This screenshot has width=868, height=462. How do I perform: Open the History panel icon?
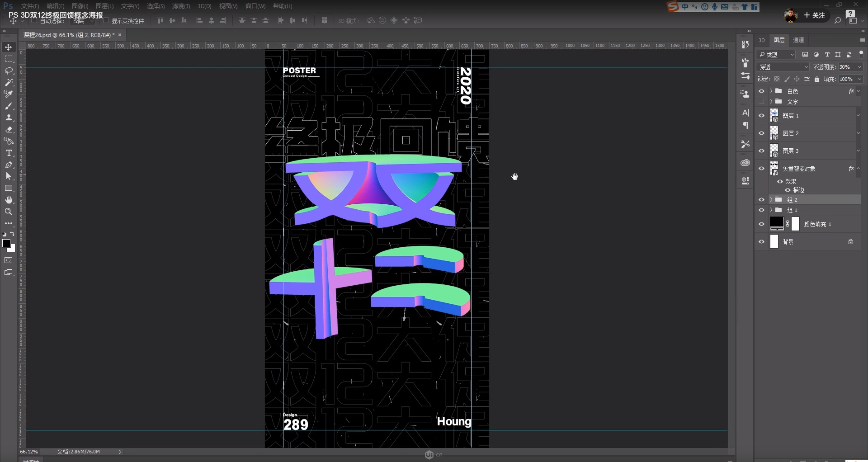coord(745,44)
